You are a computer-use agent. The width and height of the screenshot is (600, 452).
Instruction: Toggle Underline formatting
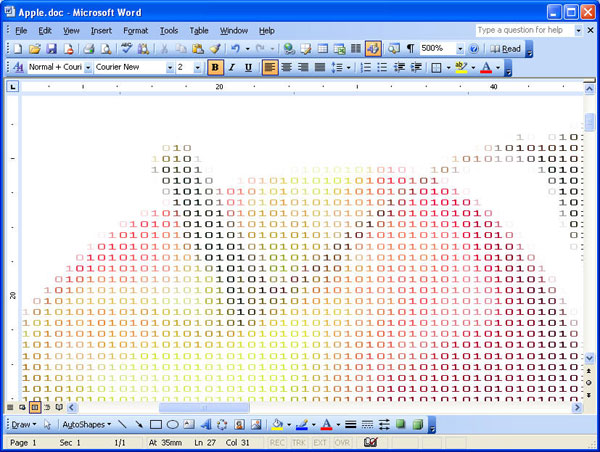click(248, 67)
